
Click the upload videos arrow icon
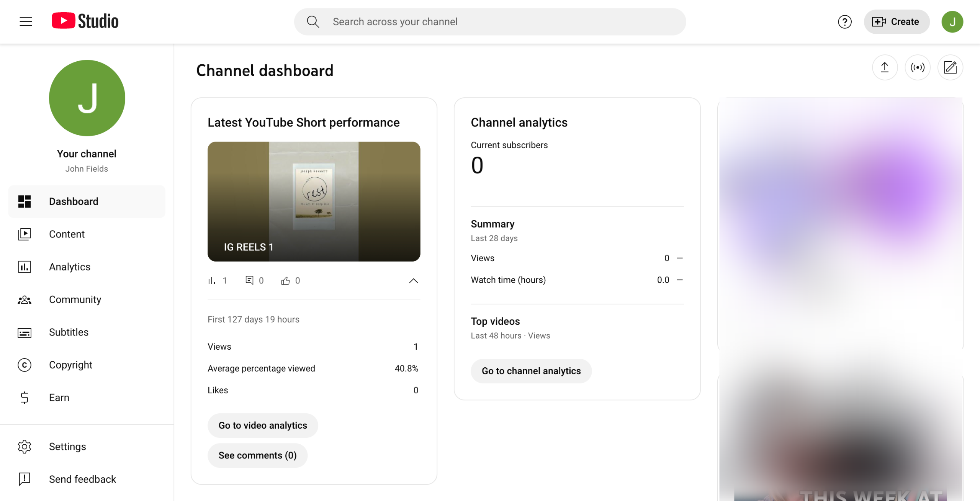(885, 68)
